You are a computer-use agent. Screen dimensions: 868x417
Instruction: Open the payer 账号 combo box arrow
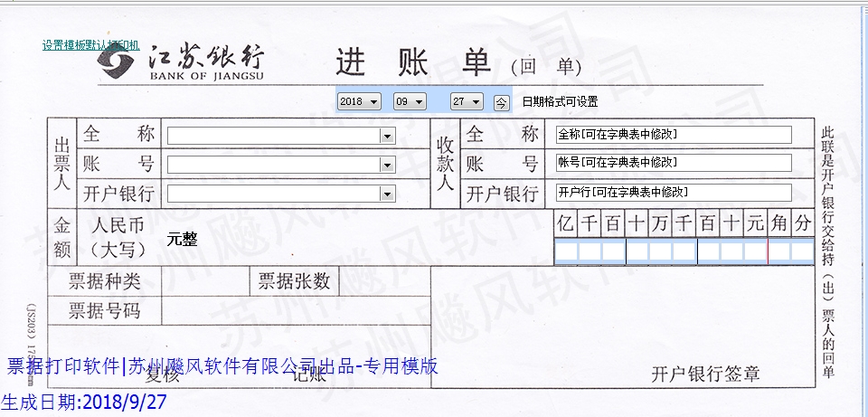[388, 165]
